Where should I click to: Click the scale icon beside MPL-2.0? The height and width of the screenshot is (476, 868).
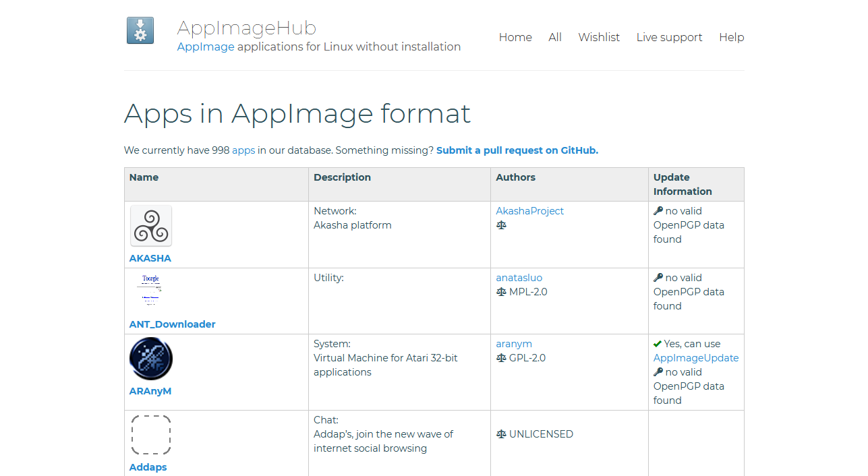[x=501, y=292]
